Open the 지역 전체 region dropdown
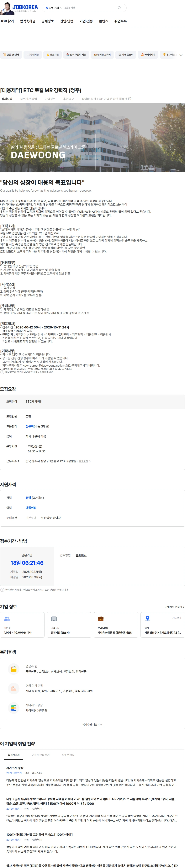 (x=54, y=8)
